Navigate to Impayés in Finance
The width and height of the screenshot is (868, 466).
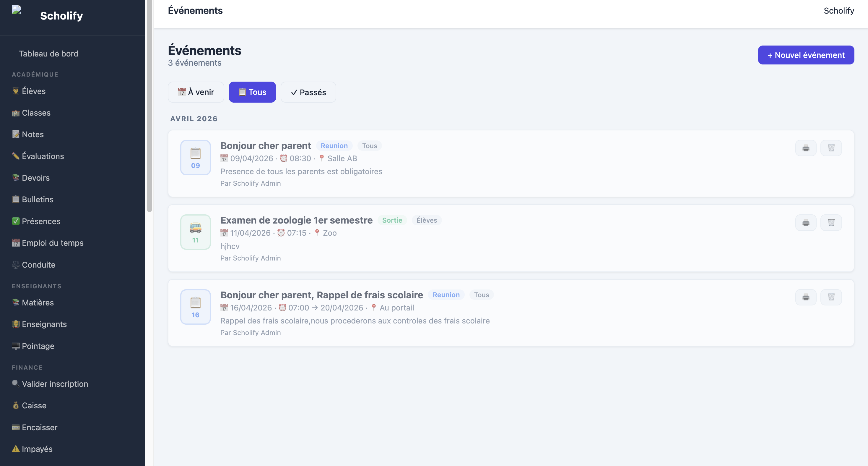pyautogui.click(x=37, y=449)
